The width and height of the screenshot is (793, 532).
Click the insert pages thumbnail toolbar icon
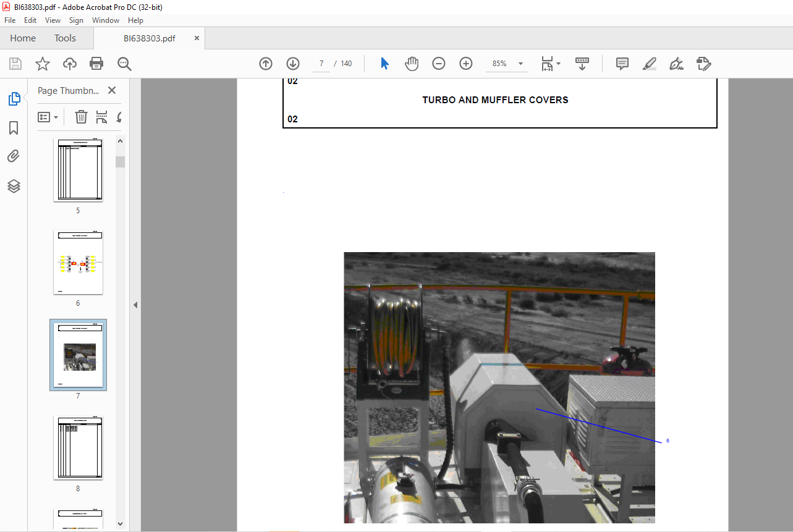[x=101, y=117]
